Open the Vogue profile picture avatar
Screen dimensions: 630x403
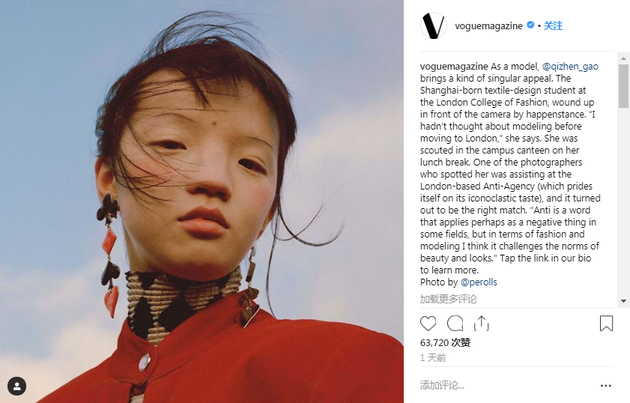tap(433, 26)
